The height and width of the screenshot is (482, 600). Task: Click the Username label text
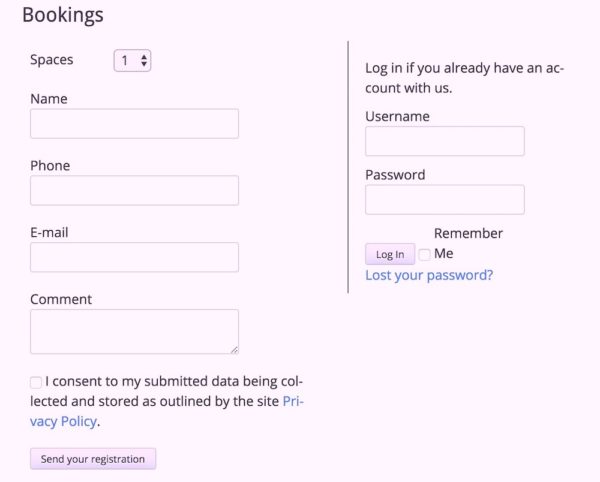[397, 116]
